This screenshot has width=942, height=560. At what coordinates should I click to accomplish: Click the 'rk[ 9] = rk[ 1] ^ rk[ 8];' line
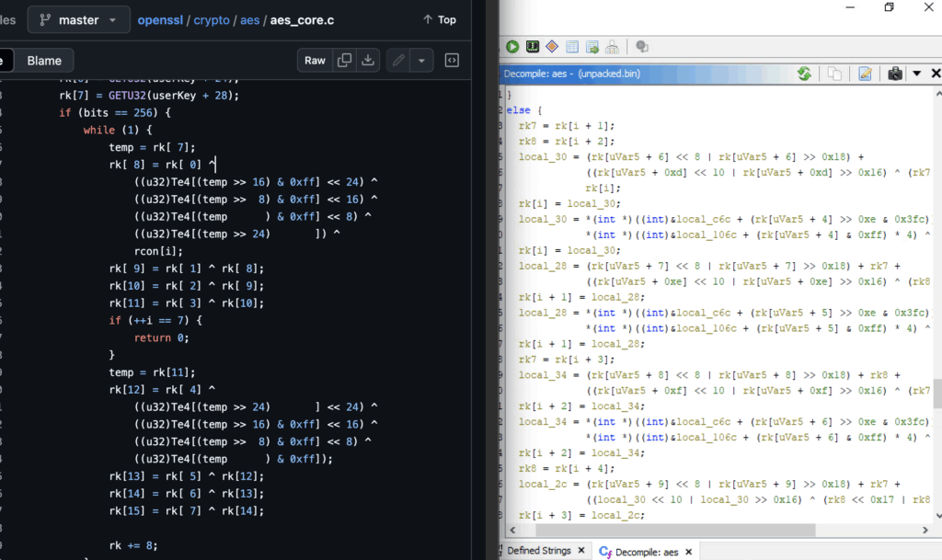coord(186,269)
